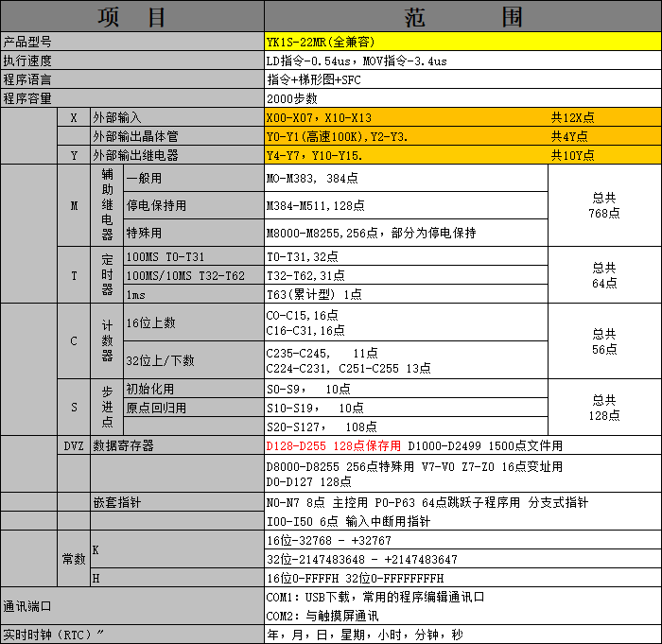Screen dimensions: 662x644
Task: Click the 2000步数 capacity cell
Action: click(x=462, y=98)
